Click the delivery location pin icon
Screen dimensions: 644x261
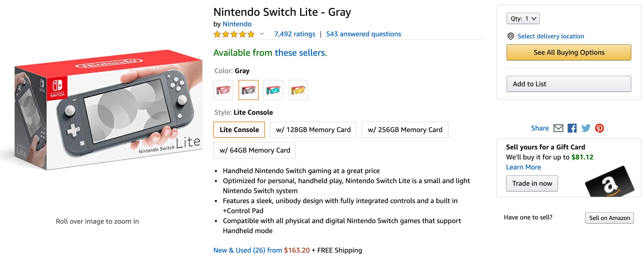pos(511,36)
